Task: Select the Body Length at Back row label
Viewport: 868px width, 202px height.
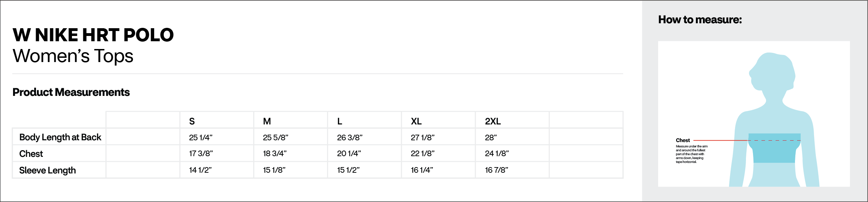Action: (x=60, y=137)
